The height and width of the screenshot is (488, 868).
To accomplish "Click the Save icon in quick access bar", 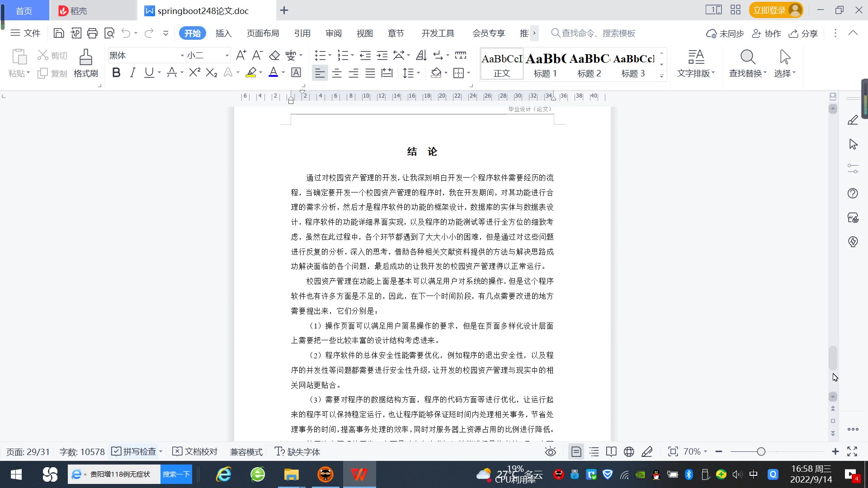I will (x=58, y=33).
